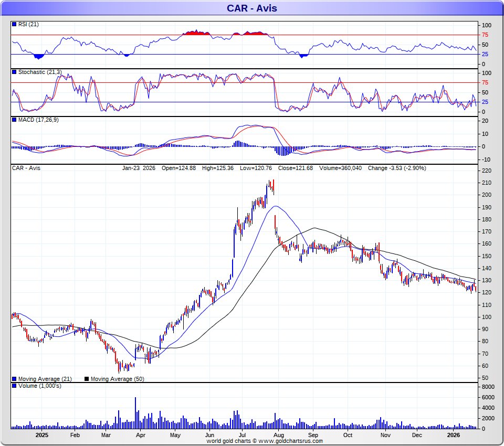Screen dimensions: 504x446
Task: Select the 2025 label on date axis
Action: [x=42, y=435]
